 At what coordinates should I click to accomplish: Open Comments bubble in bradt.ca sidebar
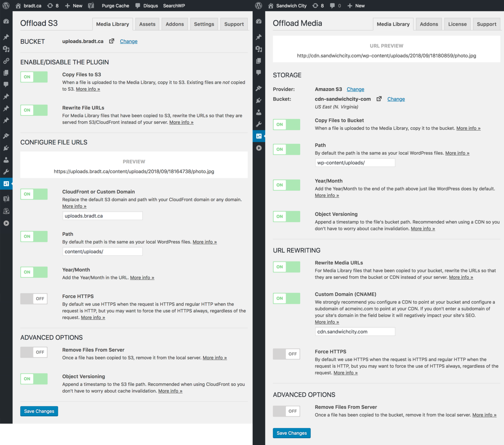pyautogui.click(x=6, y=84)
